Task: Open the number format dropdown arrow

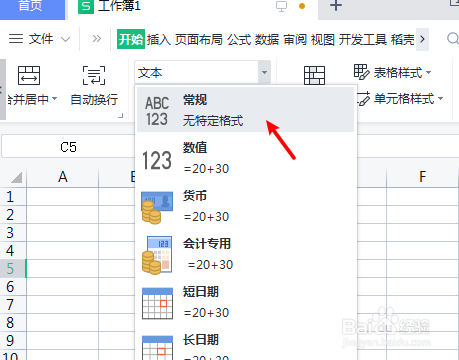Action: coord(264,72)
